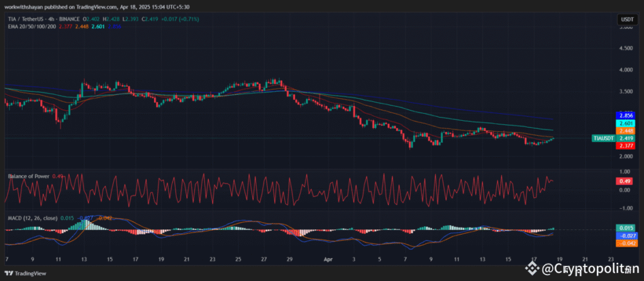
Task: Click the red 2.377 EMA price label
Action: pyautogui.click(x=626, y=146)
